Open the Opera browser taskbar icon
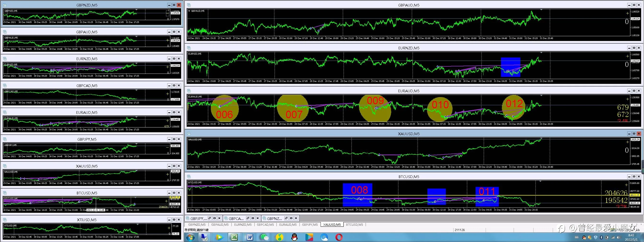This screenshot has width=644, height=242. click(339, 237)
